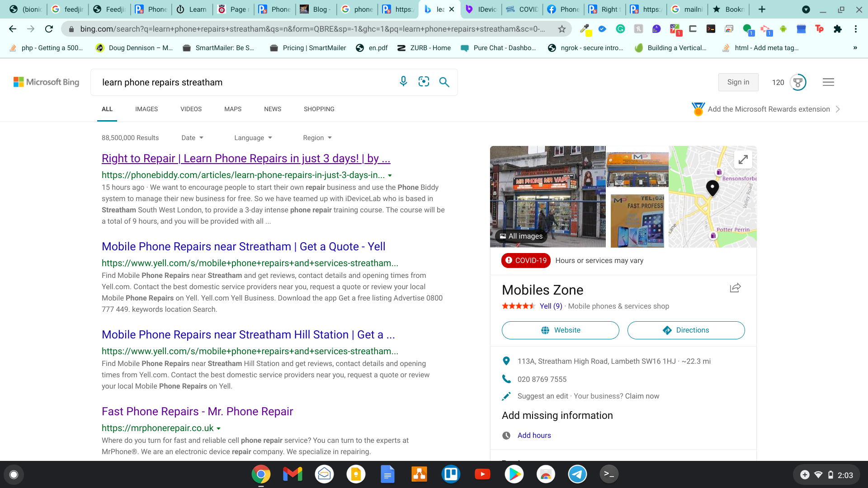The image size is (868, 488).
Task: Open Streatham Hill Station Yell result
Action: click(248, 335)
